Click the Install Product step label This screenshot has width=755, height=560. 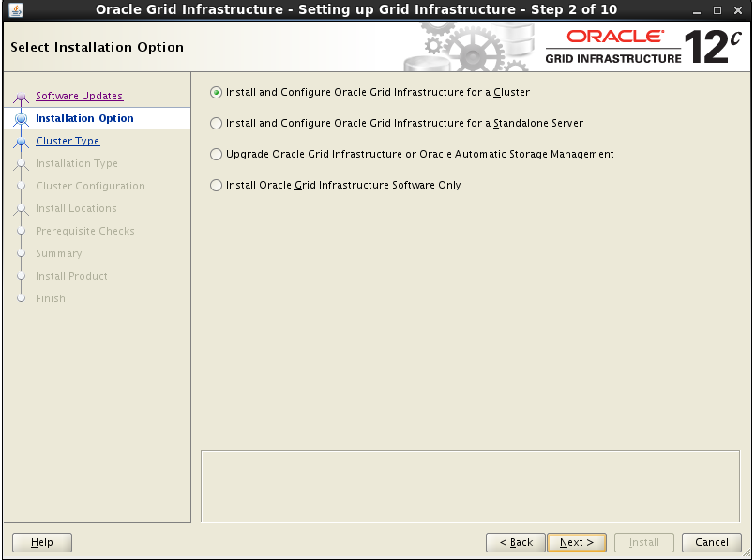click(71, 277)
